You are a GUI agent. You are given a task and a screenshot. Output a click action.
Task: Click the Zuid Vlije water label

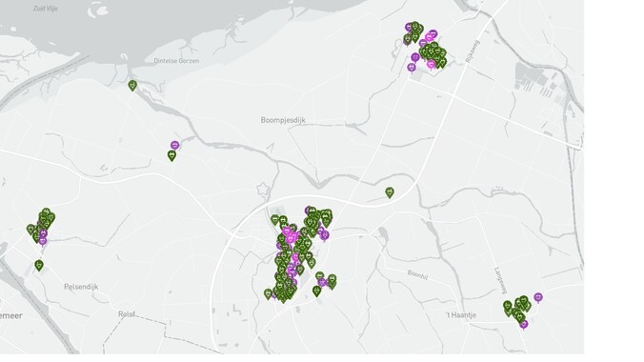pos(45,9)
